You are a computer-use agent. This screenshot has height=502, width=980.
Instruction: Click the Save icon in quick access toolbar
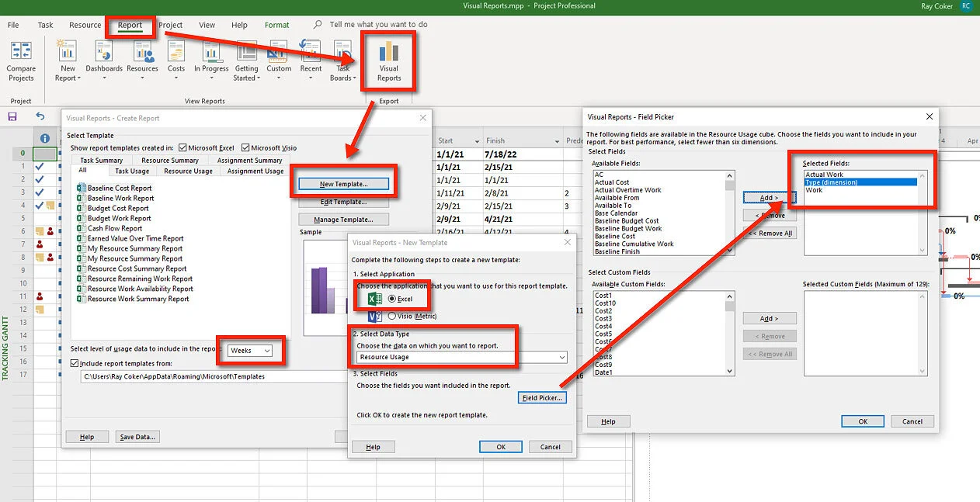[x=12, y=116]
